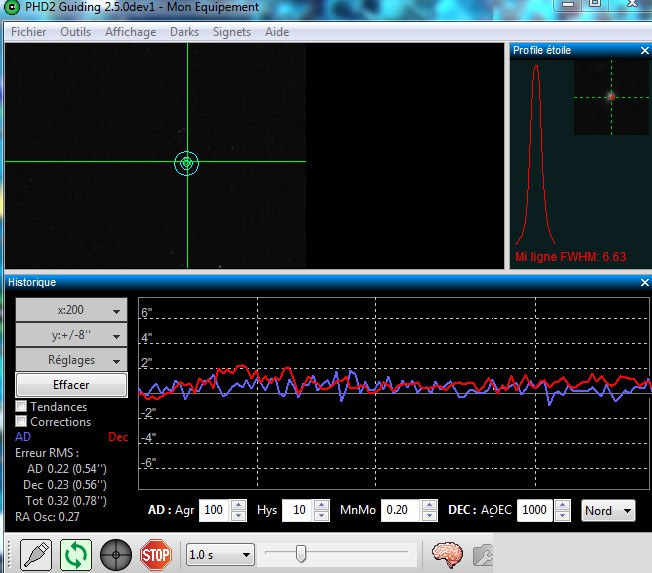652x573 pixels.
Task: Click the gamma slider handle
Action: [x=300, y=553]
